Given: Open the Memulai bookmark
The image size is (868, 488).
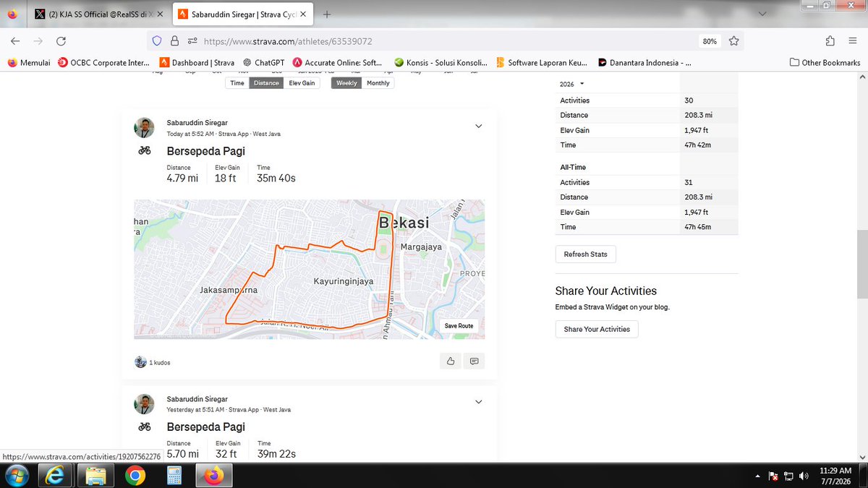Looking at the screenshot, I should (x=28, y=62).
